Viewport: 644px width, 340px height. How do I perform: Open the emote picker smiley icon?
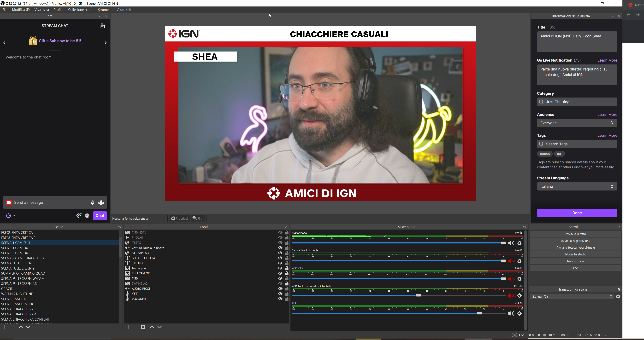[87, 216]
